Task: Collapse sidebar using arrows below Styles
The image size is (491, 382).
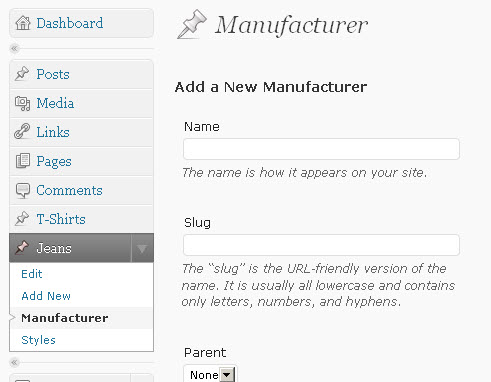Action: click(x=14, y=362)
